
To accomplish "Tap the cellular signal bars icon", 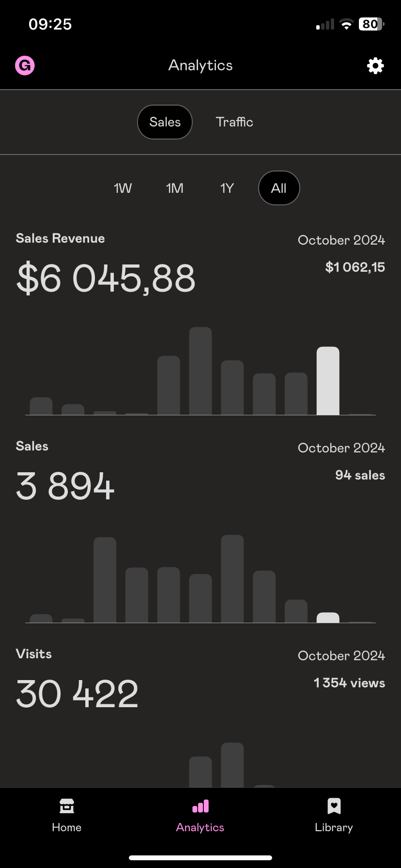I will (x=325, y=25).
